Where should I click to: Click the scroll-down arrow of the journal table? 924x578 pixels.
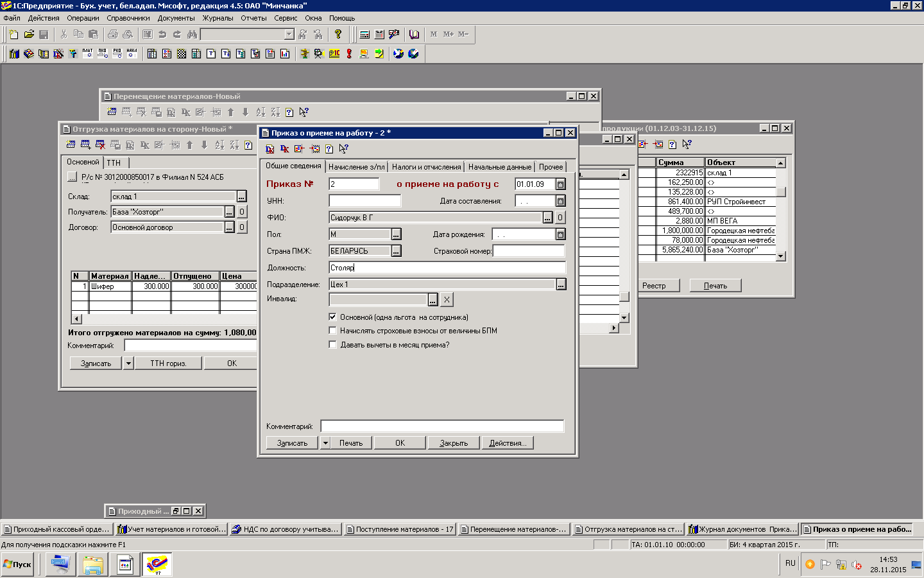(x=781, y=256)
